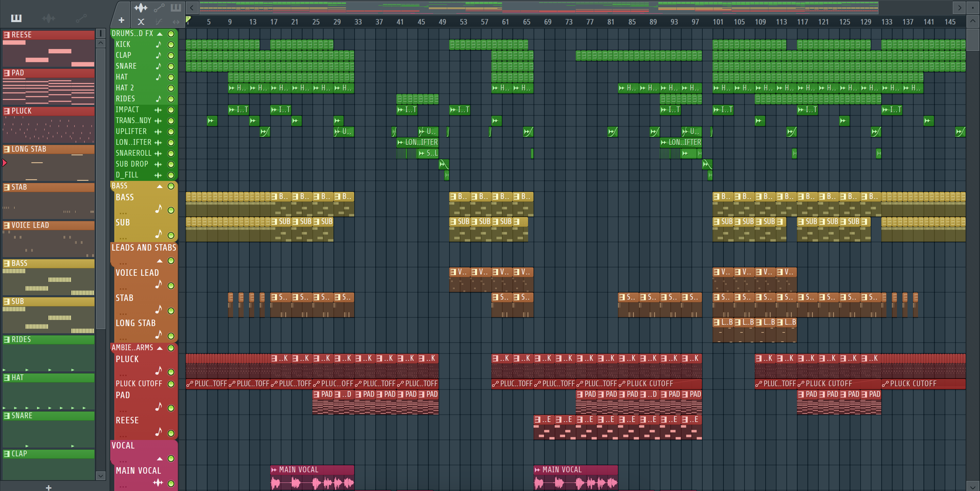Collapse the DRUMS..D FX track group

click(x=160, y=34)
